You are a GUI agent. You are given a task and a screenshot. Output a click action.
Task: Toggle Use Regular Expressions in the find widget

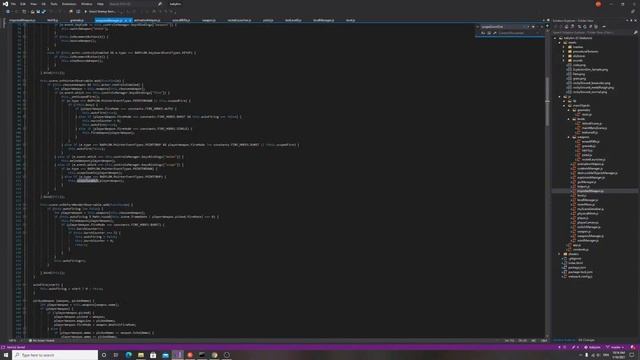pyautogui.click(x=495, y=33)
